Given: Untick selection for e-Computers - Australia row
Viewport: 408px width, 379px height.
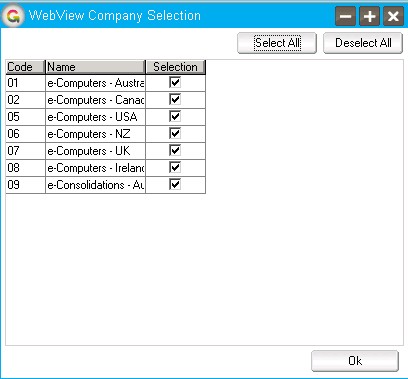Looking at the screenshot, I should coord(175,82).
